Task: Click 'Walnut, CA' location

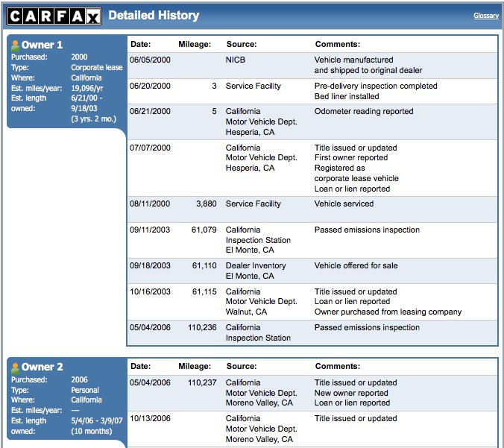Action: 246,312
